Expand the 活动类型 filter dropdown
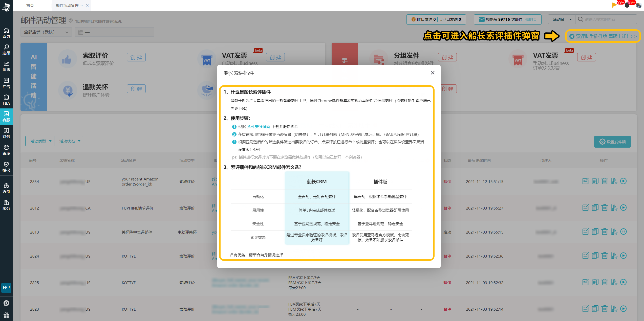The image size is (644, 321). (40, 141)
